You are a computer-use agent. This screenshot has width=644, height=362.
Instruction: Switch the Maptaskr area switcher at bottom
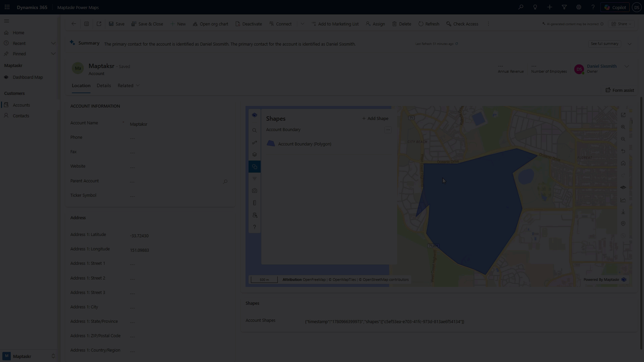[30, 356]
